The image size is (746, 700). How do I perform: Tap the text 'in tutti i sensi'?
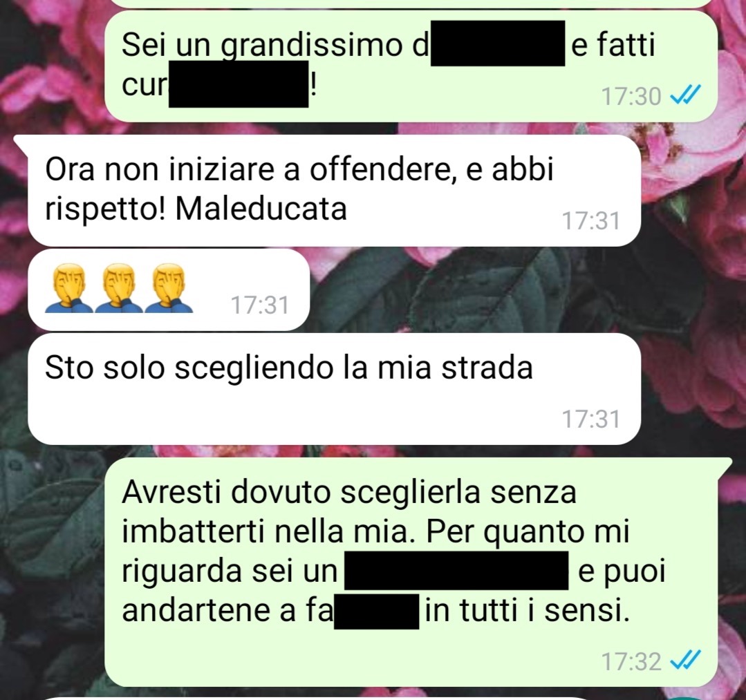pos(527,611)
